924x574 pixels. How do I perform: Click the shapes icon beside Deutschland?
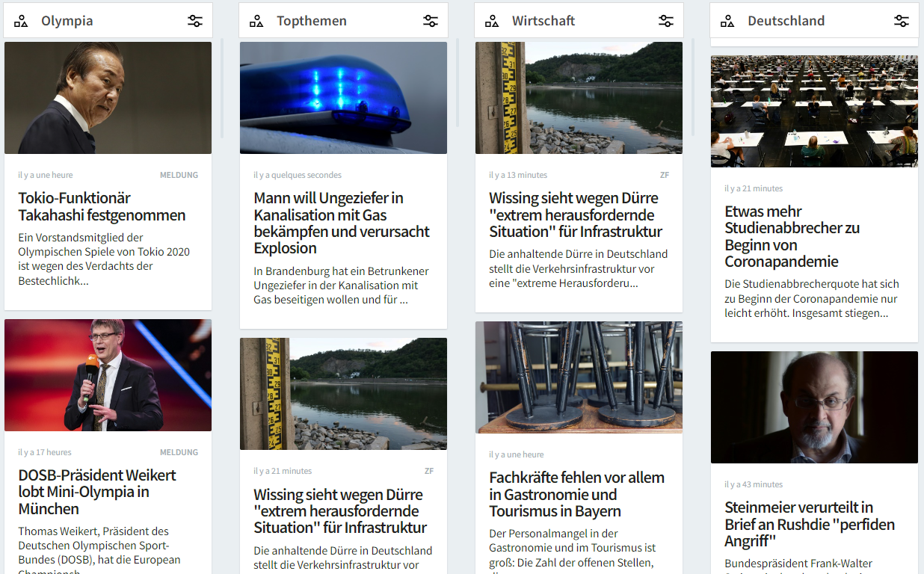pyautogui.click(x=727, y=21)
